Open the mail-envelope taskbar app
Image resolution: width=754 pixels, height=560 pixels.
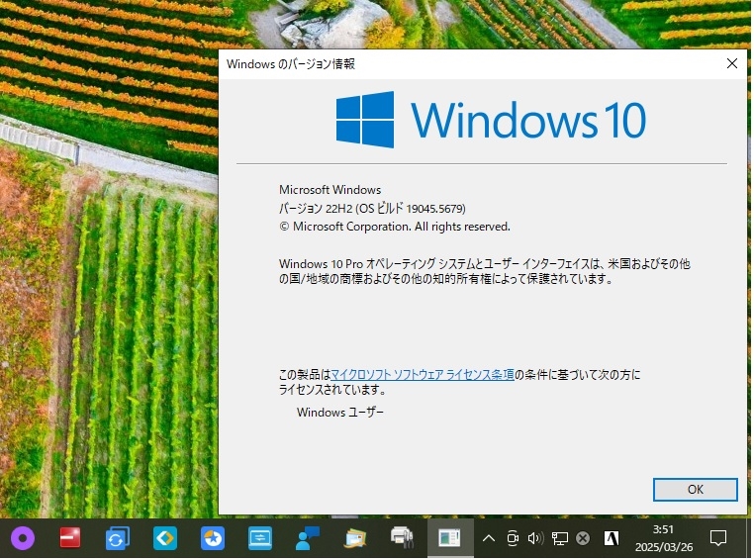coord(355,538)
